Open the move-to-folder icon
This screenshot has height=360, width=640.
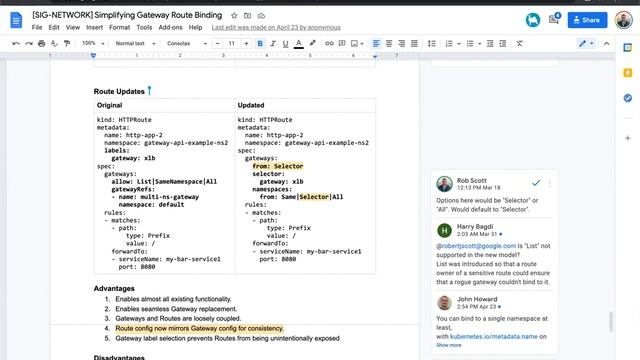click(247, 16)
